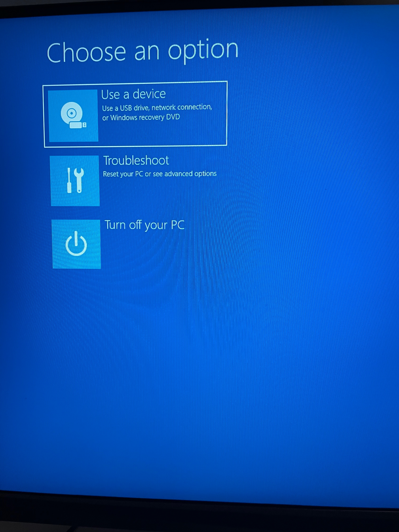
Task: Click 'Reset your PC or see advanced options'
Action: [x=160, y=174]
